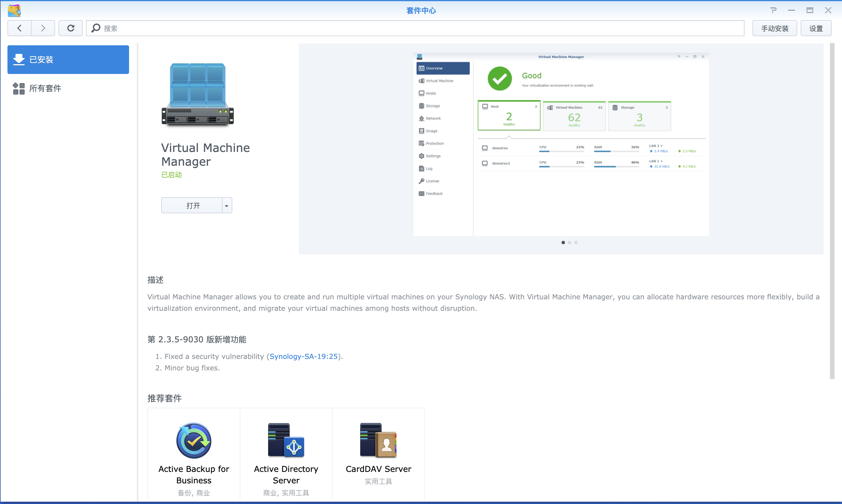
Task: Maximize the Package Center window
Action: [810, 11]
